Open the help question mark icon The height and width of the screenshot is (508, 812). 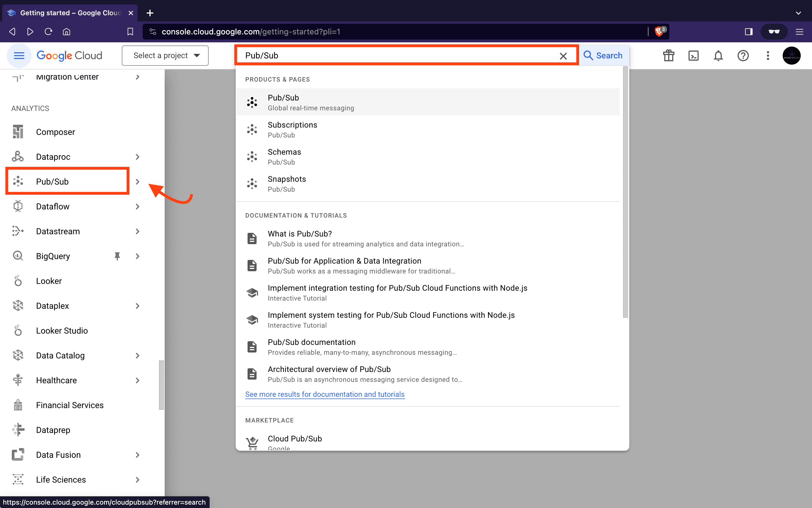(743, 55)
